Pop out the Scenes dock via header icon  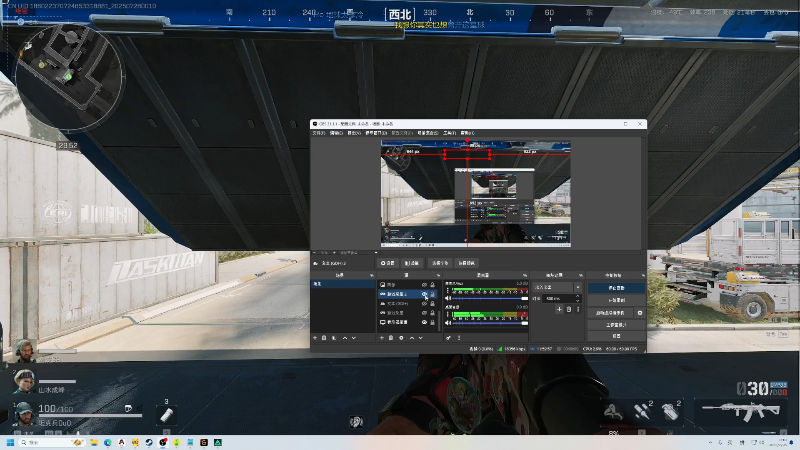[372, 276]
